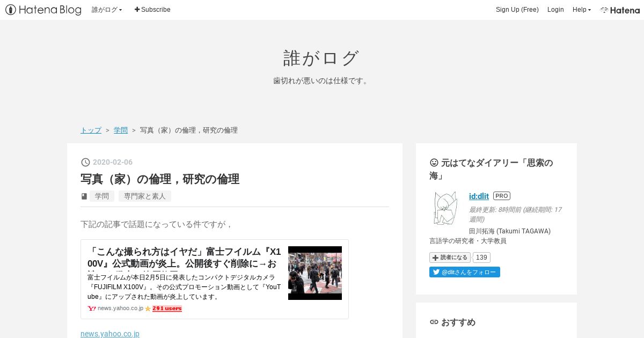Screen dimensions: 644x338
Task: Open the id:dlit profile link
Action: [x=479, y=196]
